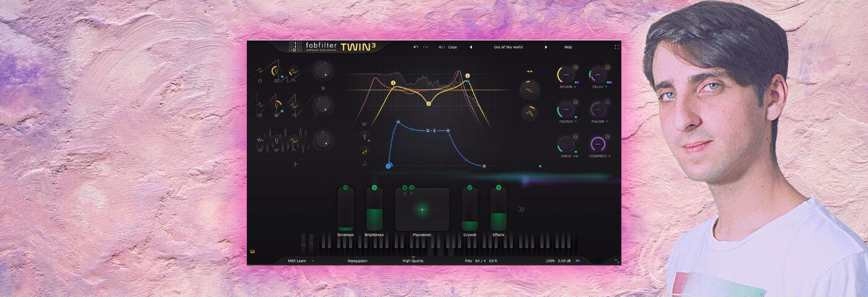Click the Drive effect knob
Image resolution: width=868 pixels, height=297 pixels.
(565, 144)
